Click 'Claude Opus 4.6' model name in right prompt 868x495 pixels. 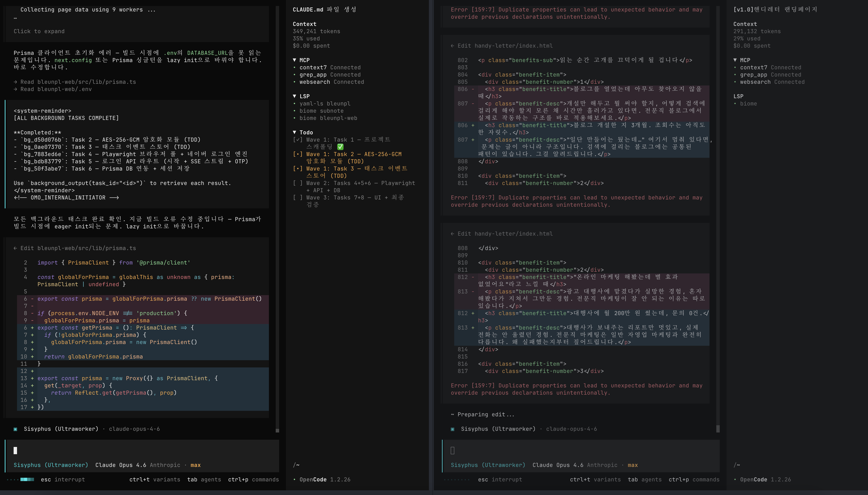pyautogui.click(x=558, y=465)
